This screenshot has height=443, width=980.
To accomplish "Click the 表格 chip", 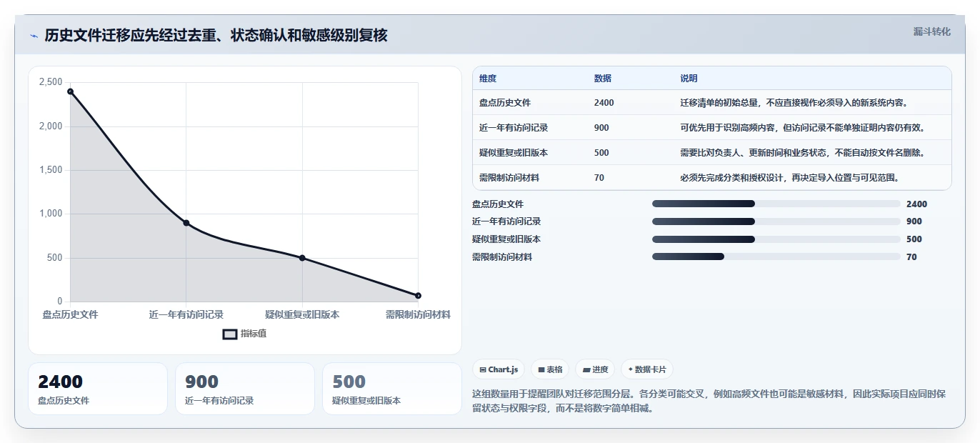I will coord(550,369).
